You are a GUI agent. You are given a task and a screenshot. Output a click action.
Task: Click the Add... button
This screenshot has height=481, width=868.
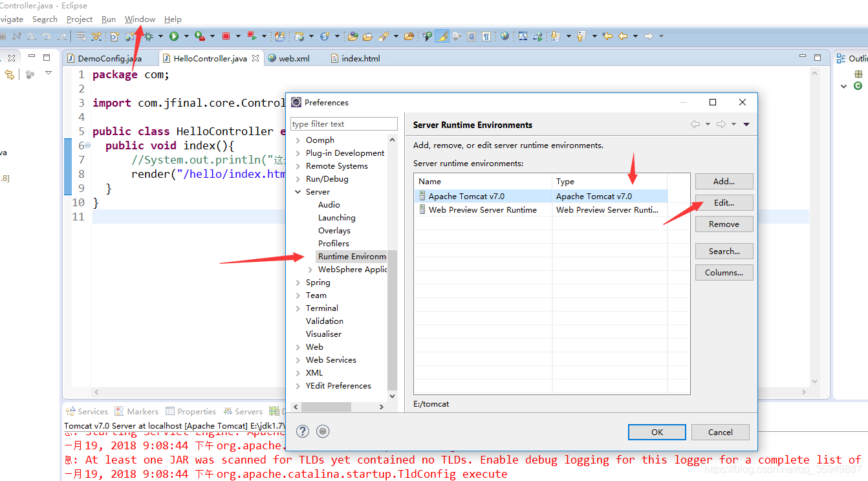[724, 182]
